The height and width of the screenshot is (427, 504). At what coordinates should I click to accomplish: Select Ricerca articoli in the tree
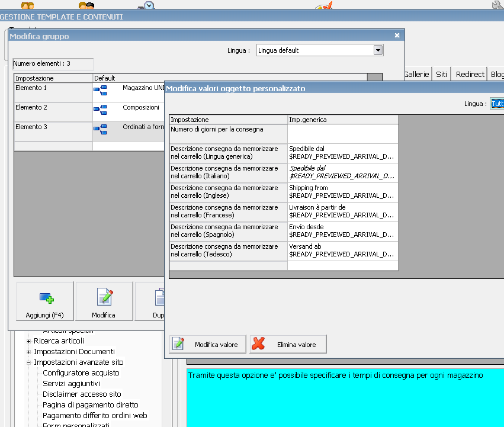[59, 341]
